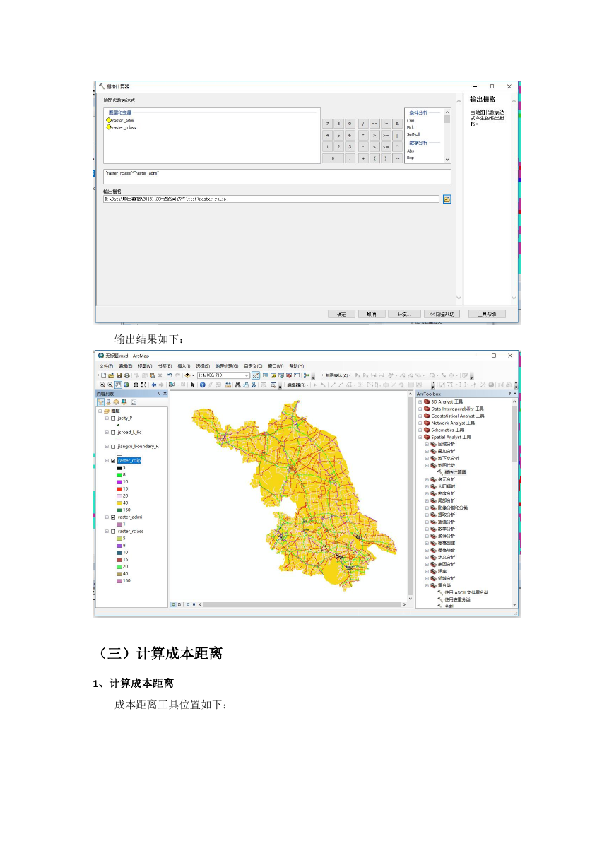The image size is (614, 868).
Task: Open the 文件(F) menu
Action: click(106, 366)
